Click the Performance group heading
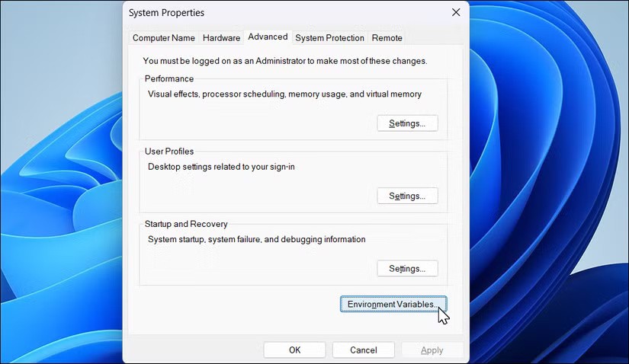629x364 pixels. click(169, 78)
